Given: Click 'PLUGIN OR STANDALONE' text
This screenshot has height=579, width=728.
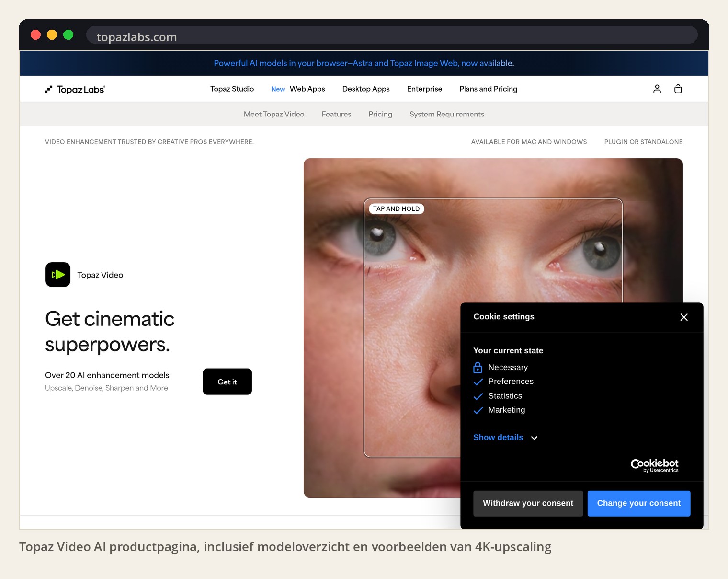Looking at the screenshot, I should [644, 142].
